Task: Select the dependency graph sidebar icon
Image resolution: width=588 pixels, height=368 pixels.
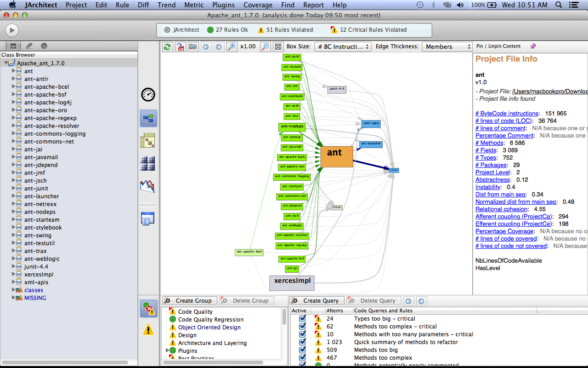Action: coord(148,118)
